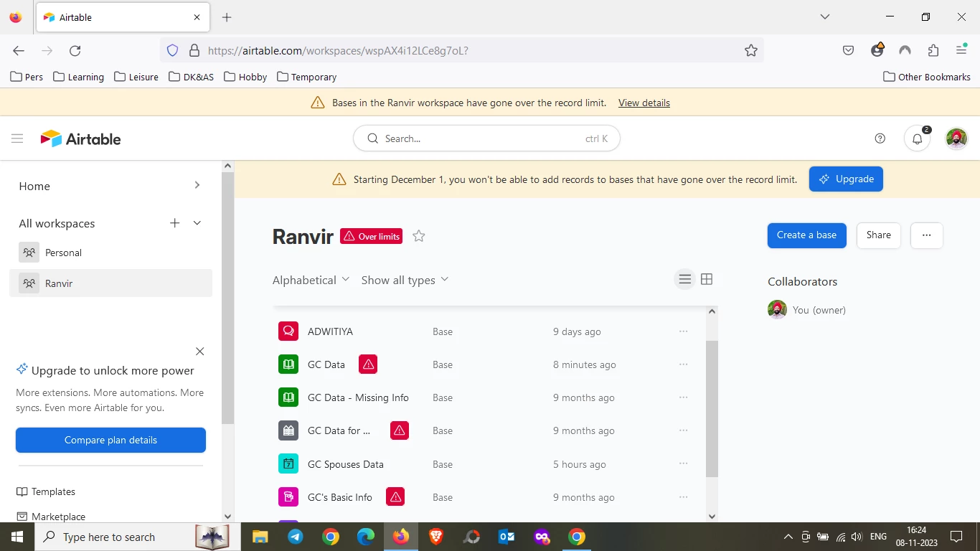The width and height of the screenshot is (980, 551).
Task: Click the GC Spouses Data base icon
Action: tap(288, 463)
